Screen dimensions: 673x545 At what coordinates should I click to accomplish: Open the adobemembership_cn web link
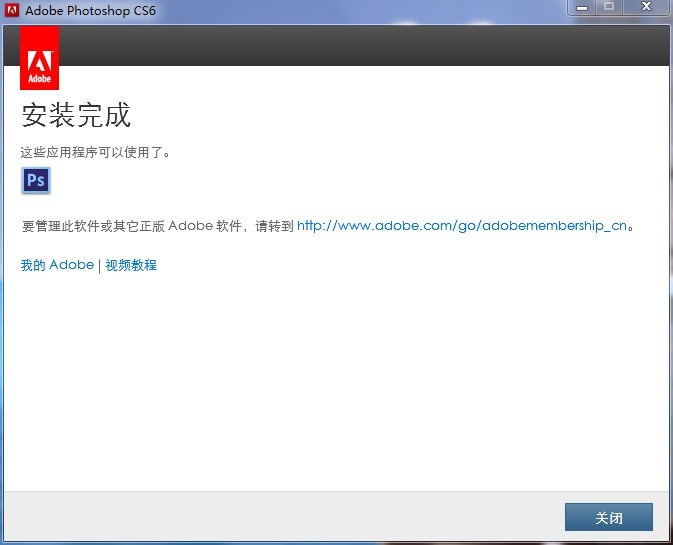pos(462,225)
